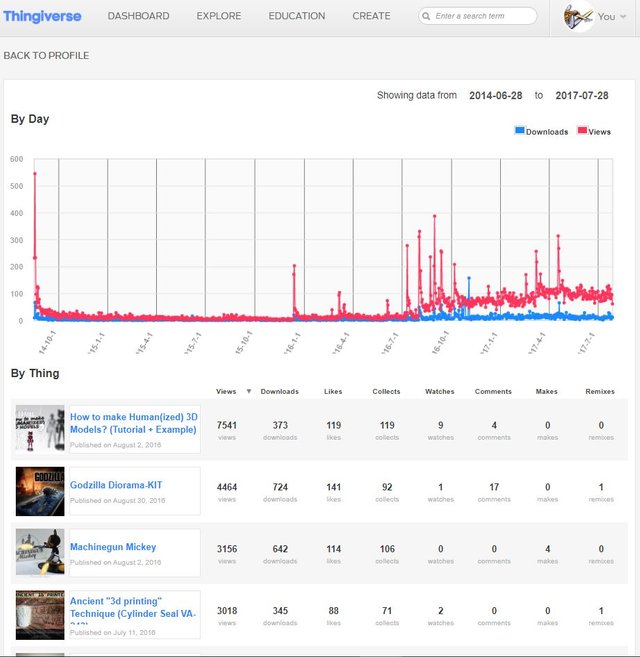The image size is (640, 657).
Task: Expand the You account dropdown arrow
Action: click(623, 17)
